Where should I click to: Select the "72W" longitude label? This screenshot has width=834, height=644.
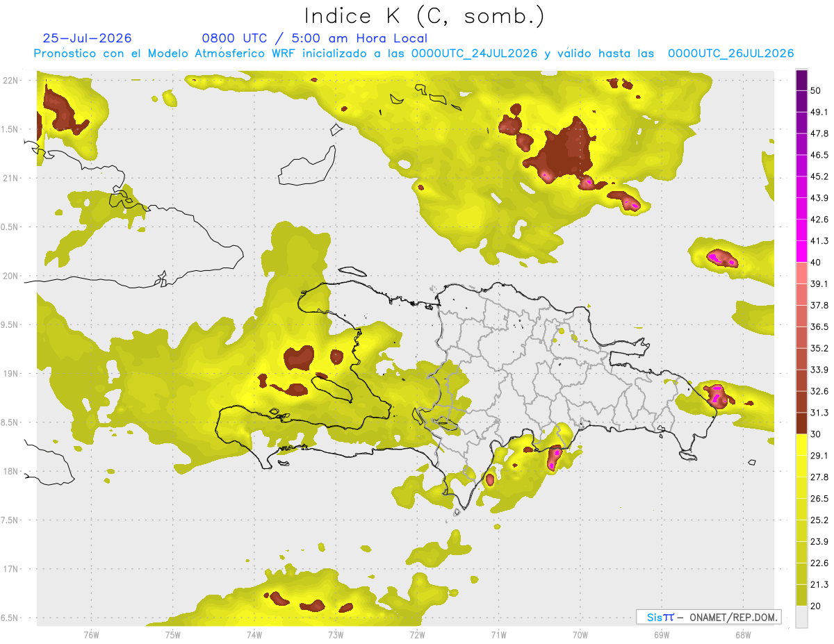417,634
